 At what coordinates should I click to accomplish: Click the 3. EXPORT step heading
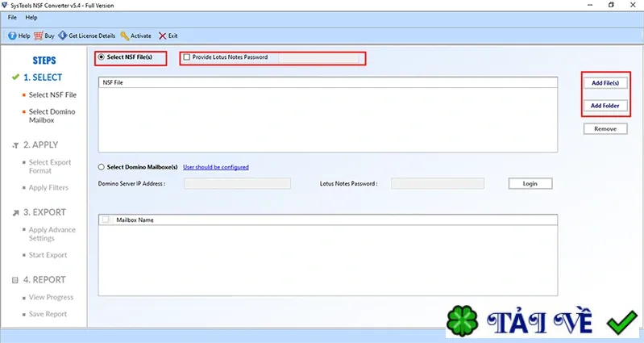[x=44, y=212]
